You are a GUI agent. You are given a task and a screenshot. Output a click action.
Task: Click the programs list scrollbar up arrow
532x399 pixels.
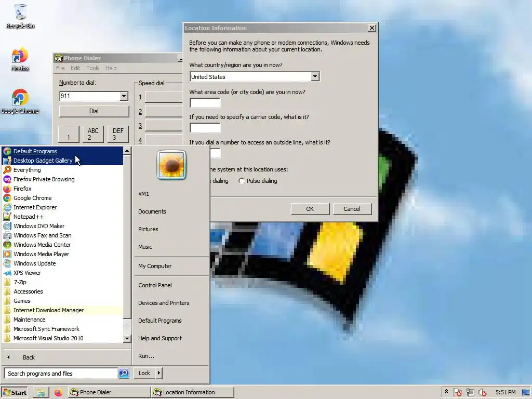pos(127,151)
